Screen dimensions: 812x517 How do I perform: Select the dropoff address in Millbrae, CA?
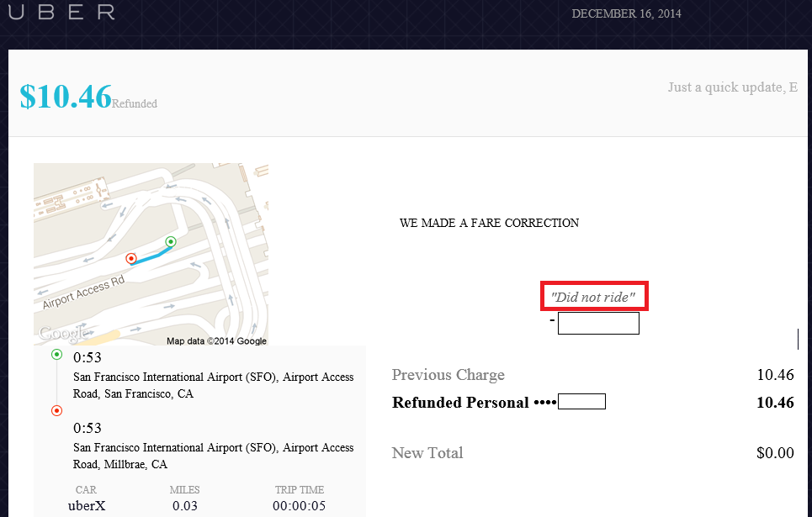click(214, 456)
